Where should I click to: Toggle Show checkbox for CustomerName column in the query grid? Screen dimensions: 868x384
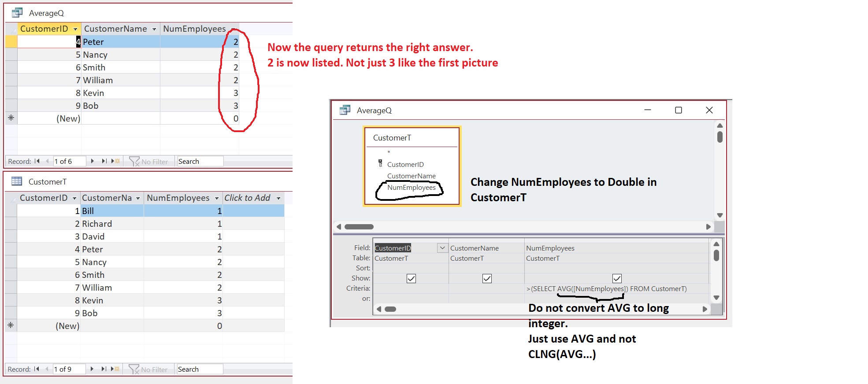coord(487,278)
